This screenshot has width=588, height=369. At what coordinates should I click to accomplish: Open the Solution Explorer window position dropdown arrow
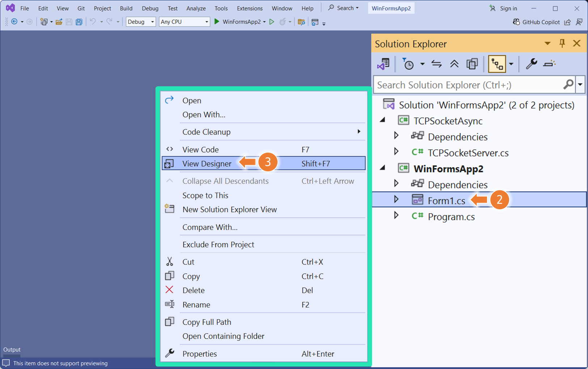pyautogui.click(x=547, y=43)
